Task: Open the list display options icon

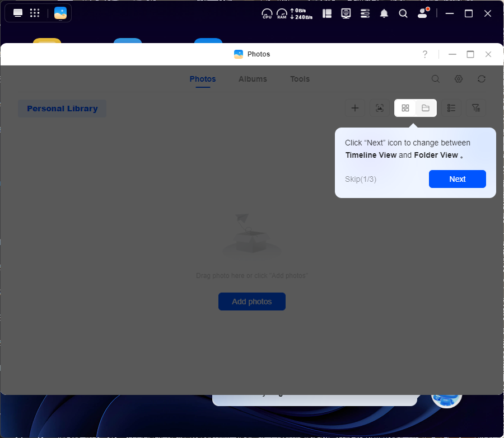Action: click(451, 108)
